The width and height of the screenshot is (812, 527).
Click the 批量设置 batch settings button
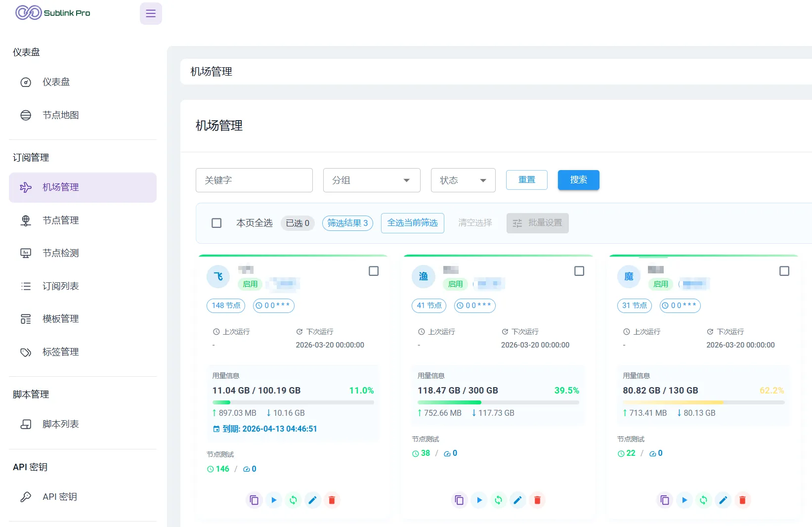(537, 223)
